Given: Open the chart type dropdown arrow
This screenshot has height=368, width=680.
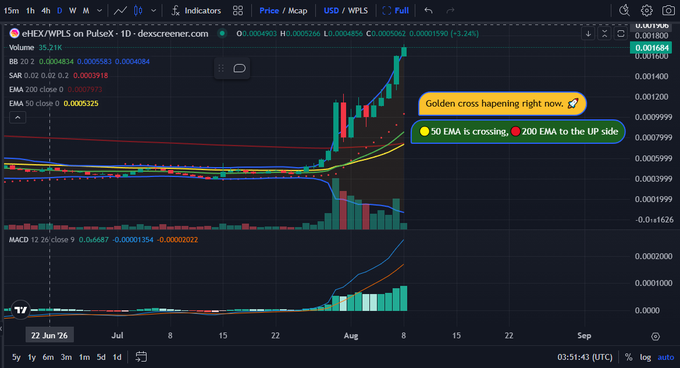Looking at the screenshot, I should 154,10.
